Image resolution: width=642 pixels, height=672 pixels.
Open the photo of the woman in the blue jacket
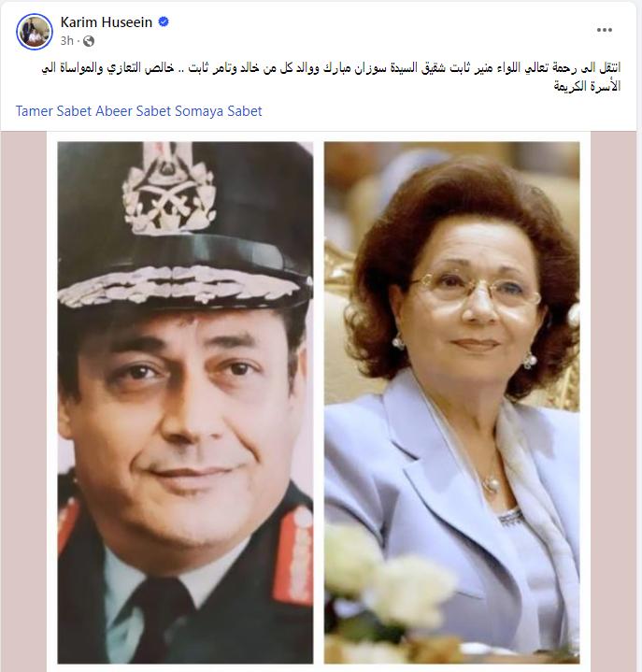coord(451,403)
